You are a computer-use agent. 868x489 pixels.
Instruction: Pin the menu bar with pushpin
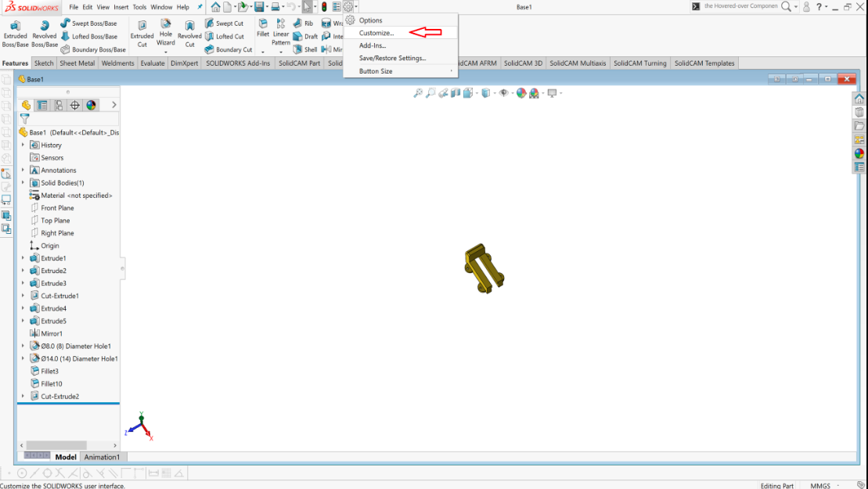click(x=200, y=7)
